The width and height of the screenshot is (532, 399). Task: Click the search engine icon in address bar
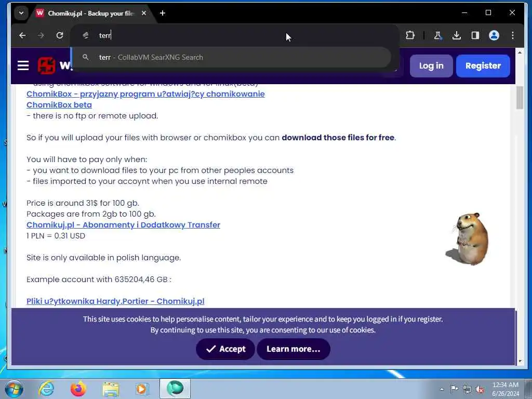coord(86,35)
